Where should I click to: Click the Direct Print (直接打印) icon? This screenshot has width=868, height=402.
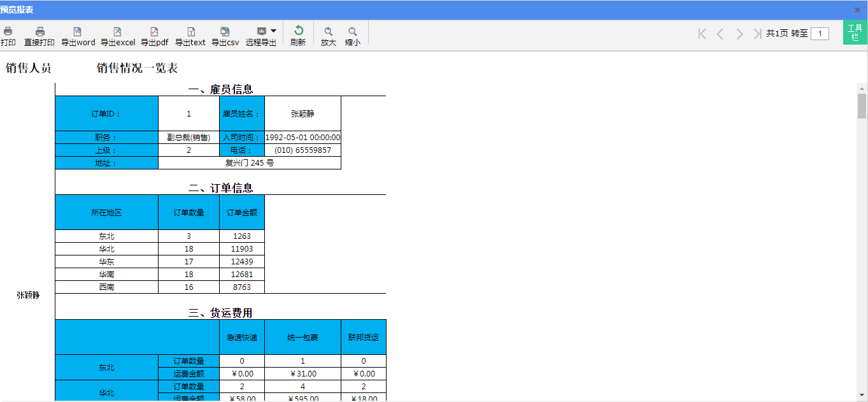click(39, 36)
